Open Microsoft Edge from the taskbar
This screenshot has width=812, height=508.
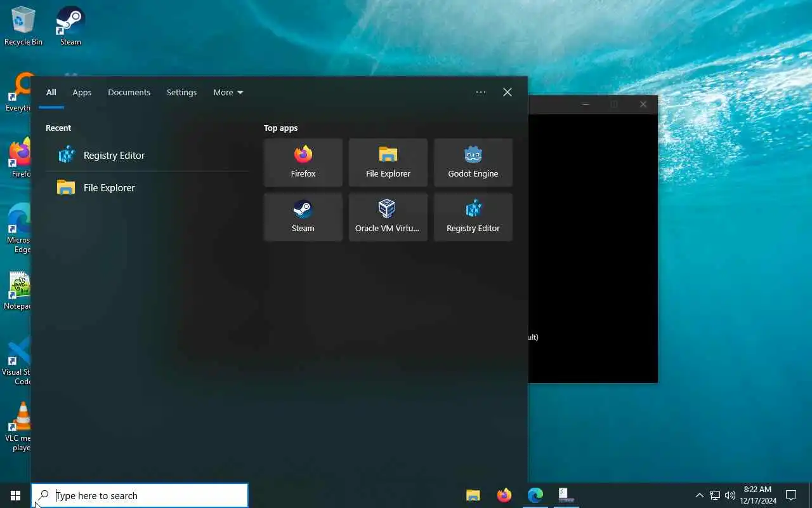pyautogui.click(x=535, y=495)
